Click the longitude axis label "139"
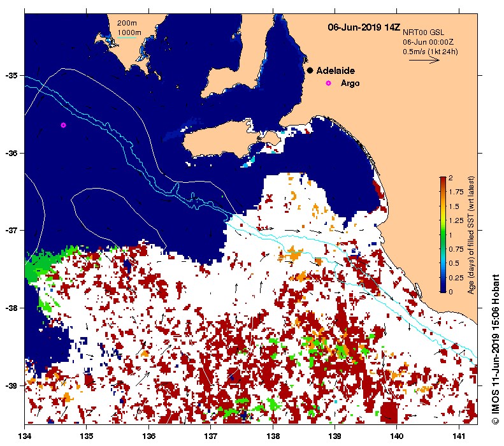 click(x=335, y=436)
